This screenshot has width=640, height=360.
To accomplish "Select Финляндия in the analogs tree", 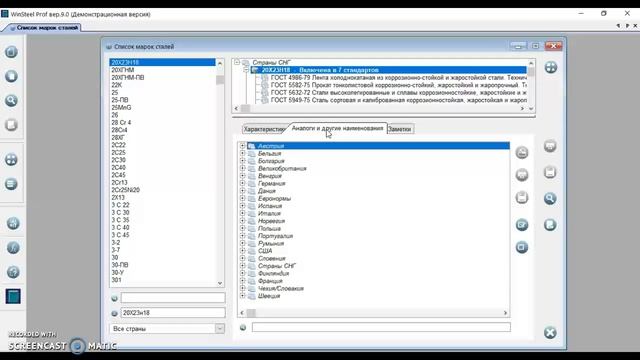I will point(273,273).
